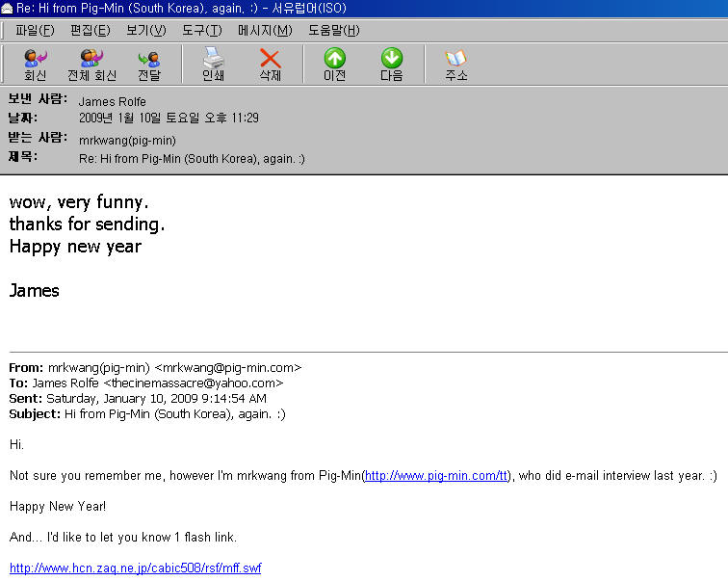The height and width of the screenshot is (581, 728).
Task: Open the address book (주소) icon
Action: (x=455, y=65)
